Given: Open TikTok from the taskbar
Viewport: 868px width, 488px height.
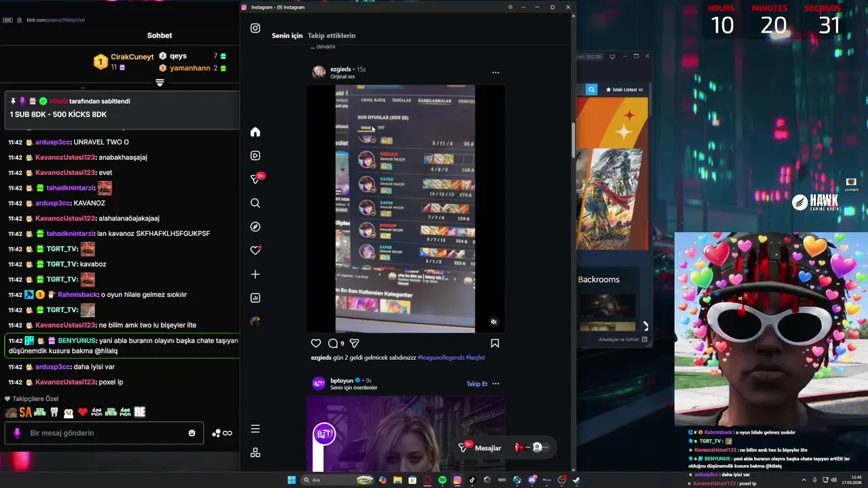Looking at the screenshot, I should click(x=472, y=480).
